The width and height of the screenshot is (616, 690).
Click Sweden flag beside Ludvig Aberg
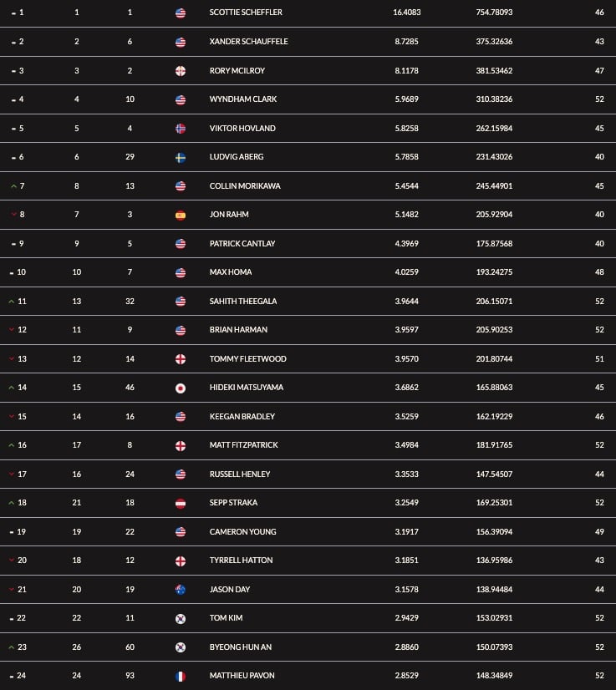coord(180,158)
